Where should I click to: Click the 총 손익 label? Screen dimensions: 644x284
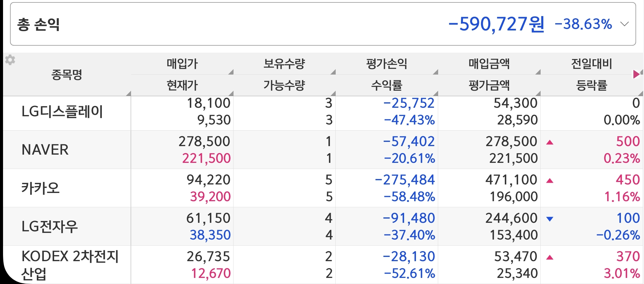39,24
